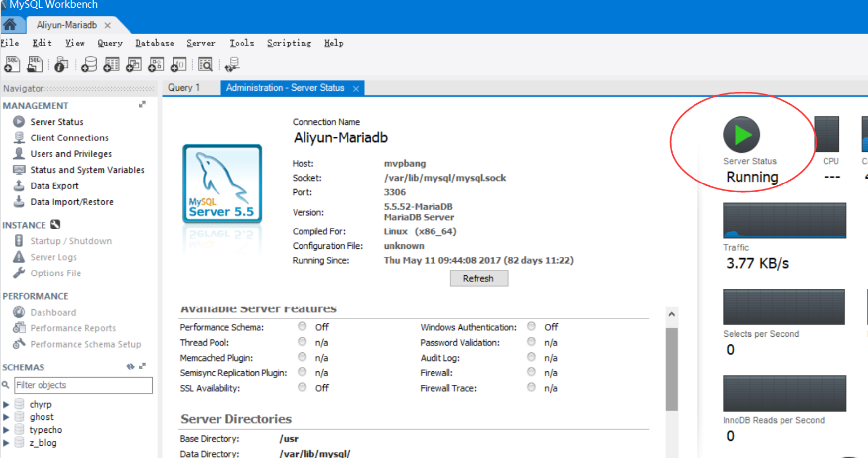Toggle Memcached Plugin indicator
Image resolution: width=868 pixels, height=458 pixels.
tap(302, 357)
